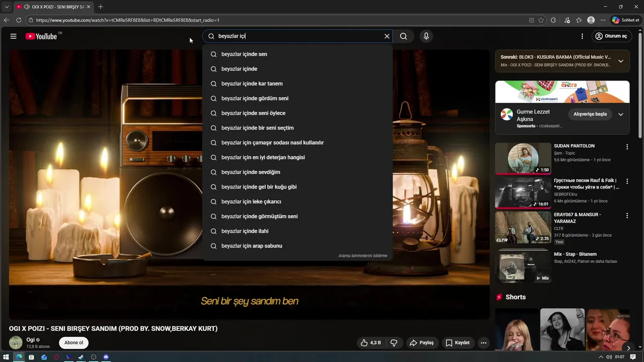Image resolution: width=644 pixels, height=362 pixels.
Task: Click the Oturum aç sign-in button
Action: [x=611, y=36]
